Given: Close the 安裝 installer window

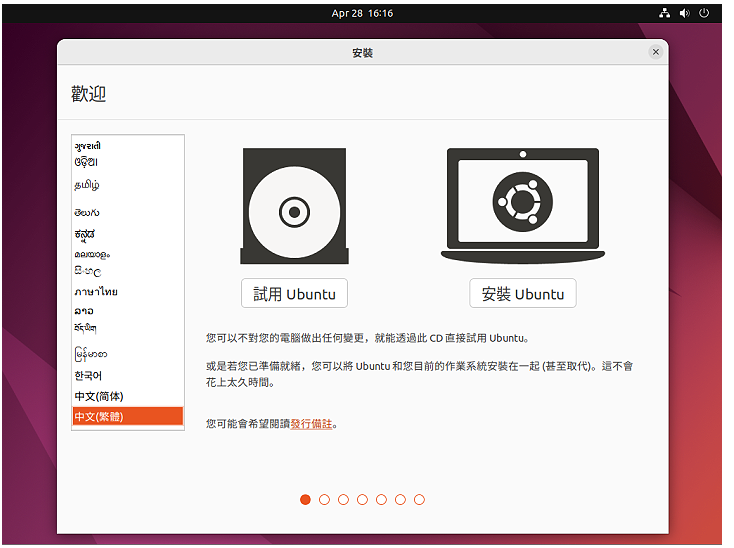Looking at the screenshot, I should tap(656, 52).
